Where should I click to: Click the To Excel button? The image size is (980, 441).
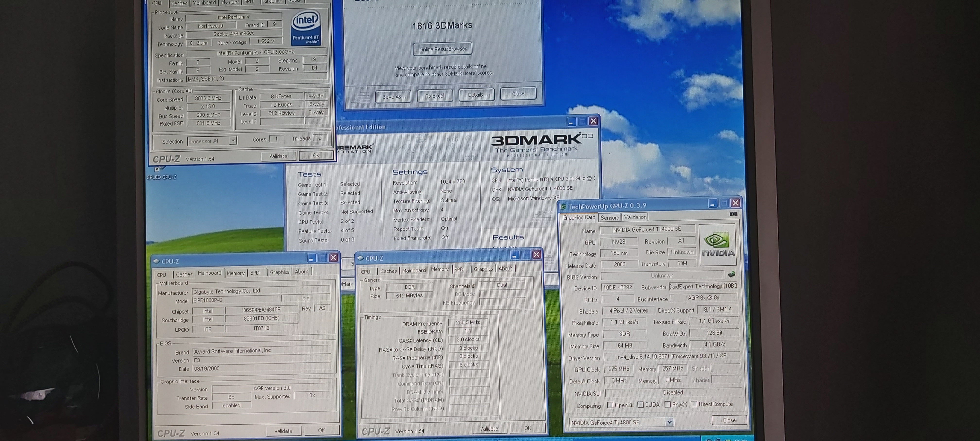click(434, 95)
